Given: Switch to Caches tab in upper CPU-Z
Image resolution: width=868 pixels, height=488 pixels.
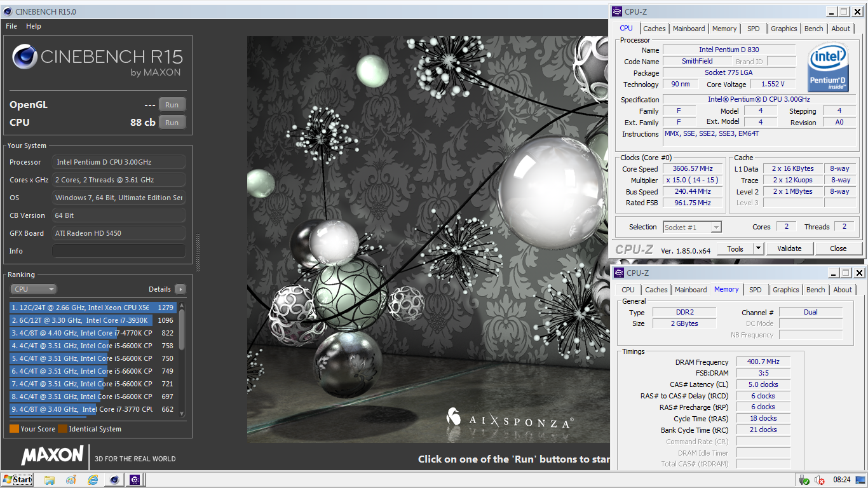Looking at the screenshot, I should tap(654, 29).
